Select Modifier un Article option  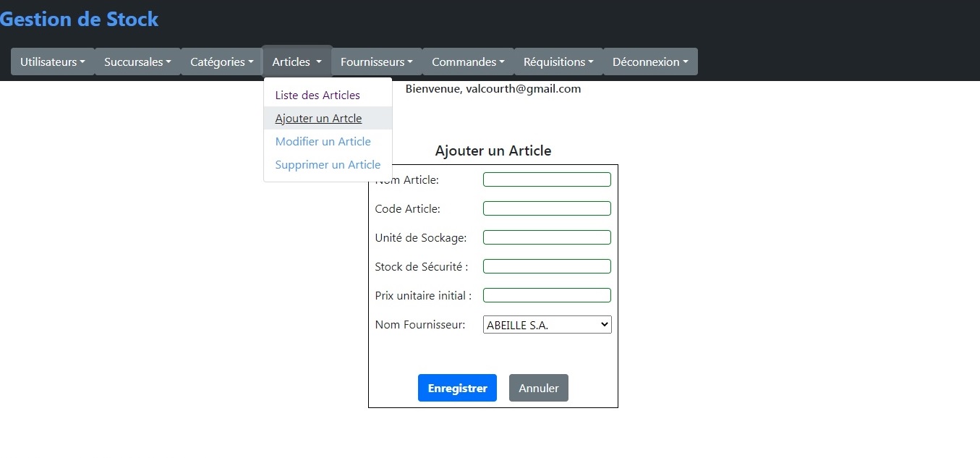click(323, 141)
